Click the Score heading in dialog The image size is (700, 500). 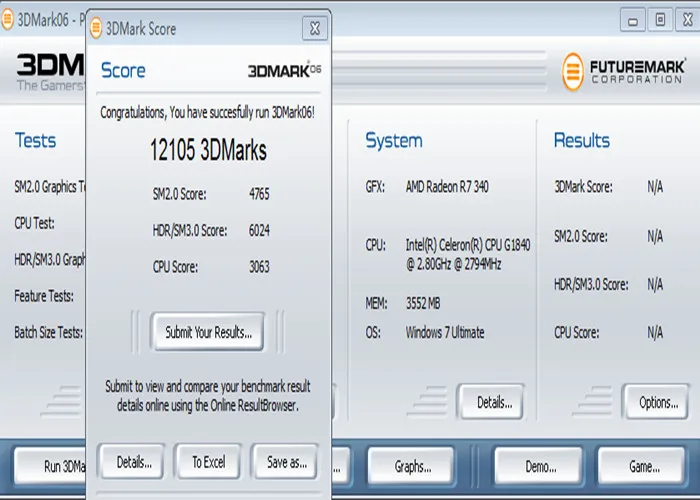[123, 70]
